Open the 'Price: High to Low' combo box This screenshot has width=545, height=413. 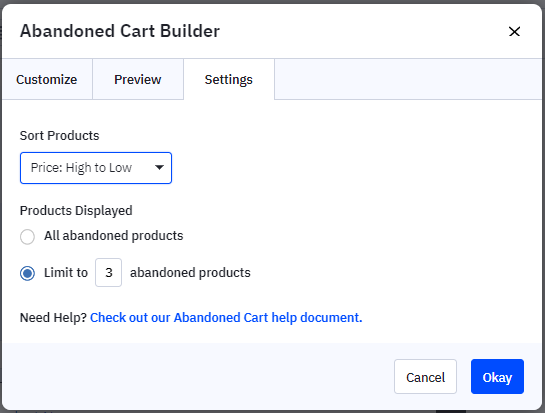96,168
